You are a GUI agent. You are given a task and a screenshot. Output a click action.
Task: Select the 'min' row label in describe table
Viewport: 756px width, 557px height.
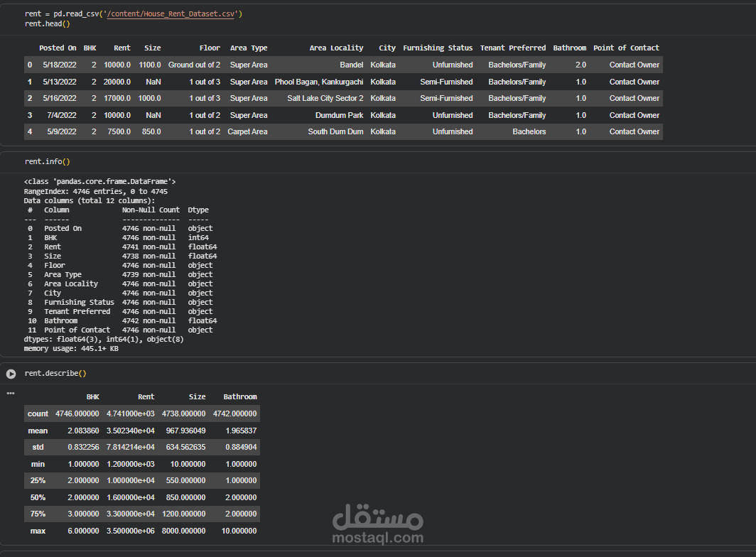click(x=38, y=464)
